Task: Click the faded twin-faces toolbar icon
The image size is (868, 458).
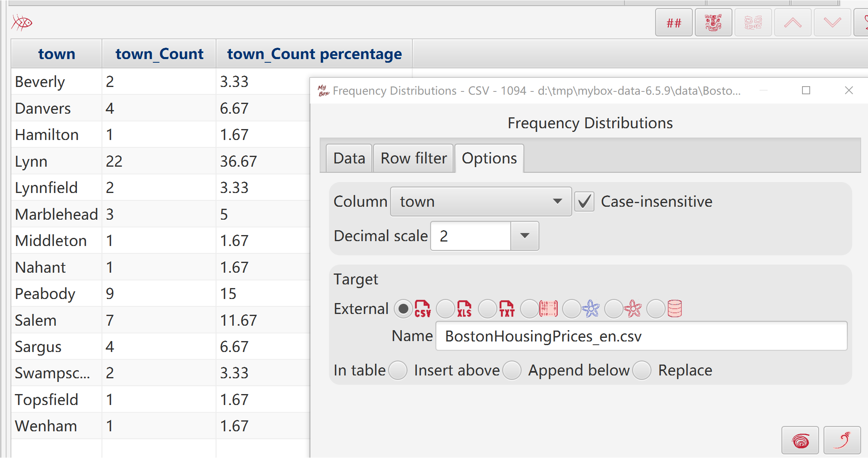Action: coord(753,23)
